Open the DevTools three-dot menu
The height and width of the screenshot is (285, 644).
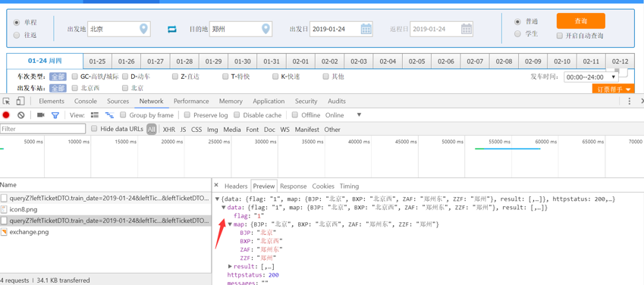[630, 101]
